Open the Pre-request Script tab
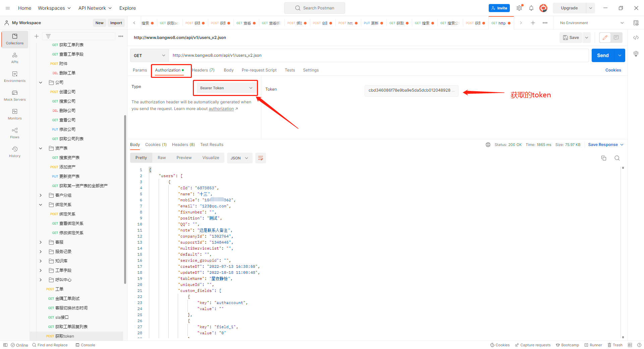Image resolution: width=644 pixels, height=349 pixels. pyautogui.click(x=259, y=70)
